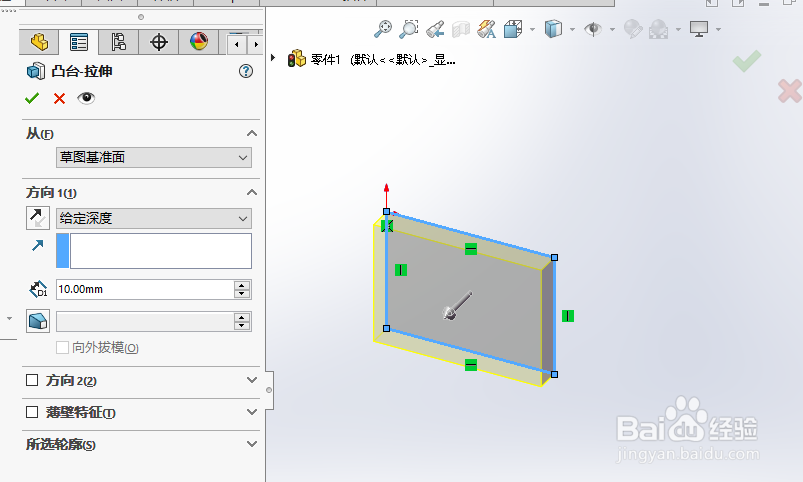This screenshot has width=803, height=482.
Task: Expand the 薄壁特征 section
Action: coord(251,412)
